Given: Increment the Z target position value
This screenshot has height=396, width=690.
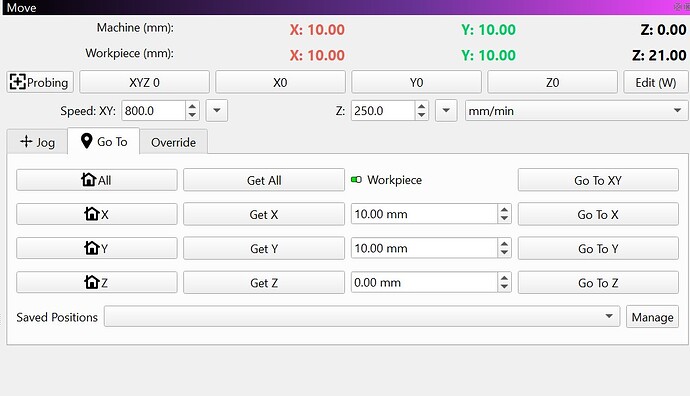Looking at the screenshot, I should (504, 278).
